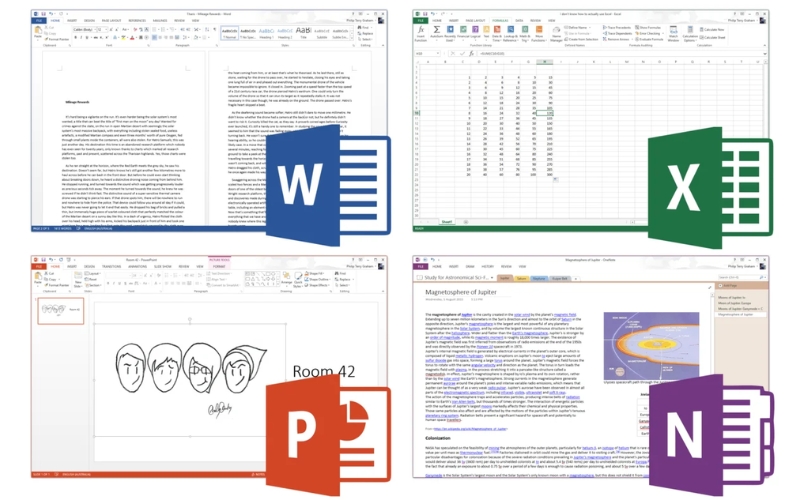Toggle Underline in the Word ribbon

87,37
